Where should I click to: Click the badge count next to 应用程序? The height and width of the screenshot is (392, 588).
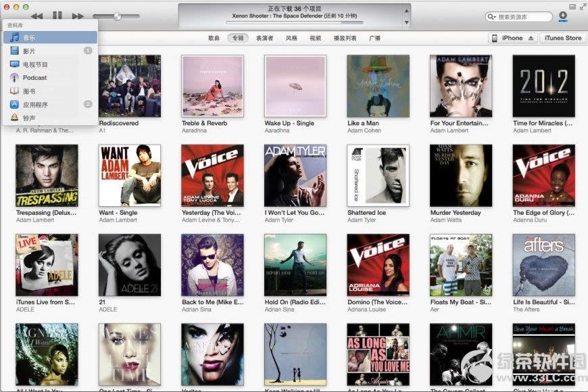point(88,104)
